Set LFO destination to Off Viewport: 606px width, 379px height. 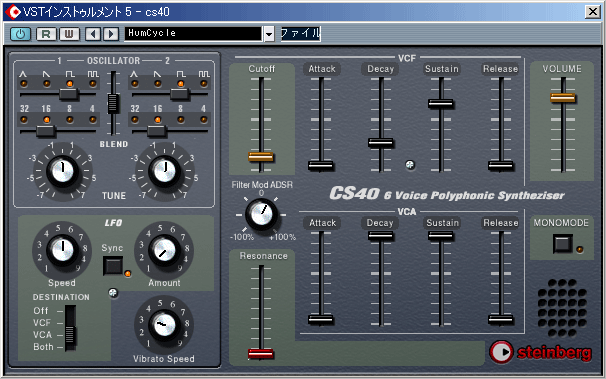coord(41,311)
